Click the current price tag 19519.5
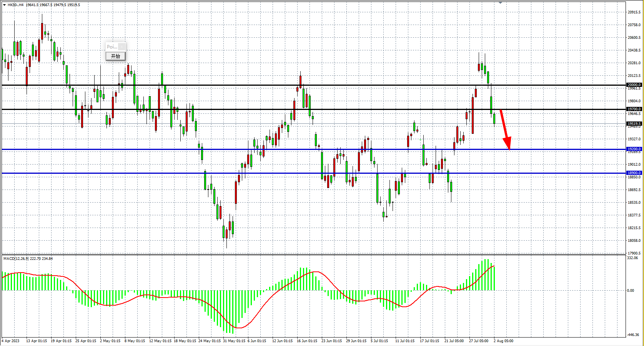The height and width of the screenshot is (346, 644). (x=634, y=124)
